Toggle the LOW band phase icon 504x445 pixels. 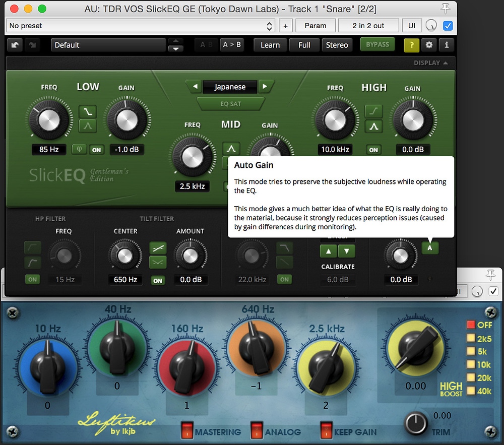click(79, 149)
